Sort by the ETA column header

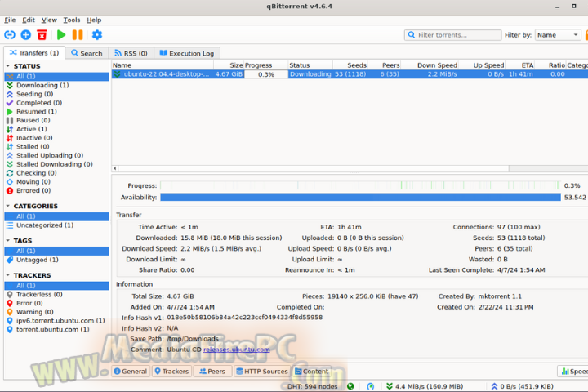coord(519,65)
